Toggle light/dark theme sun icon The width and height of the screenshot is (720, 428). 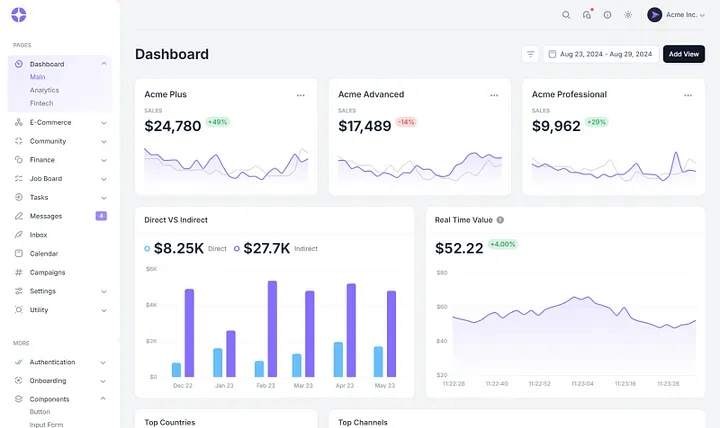pyautogui.click(x=628, y=15)
